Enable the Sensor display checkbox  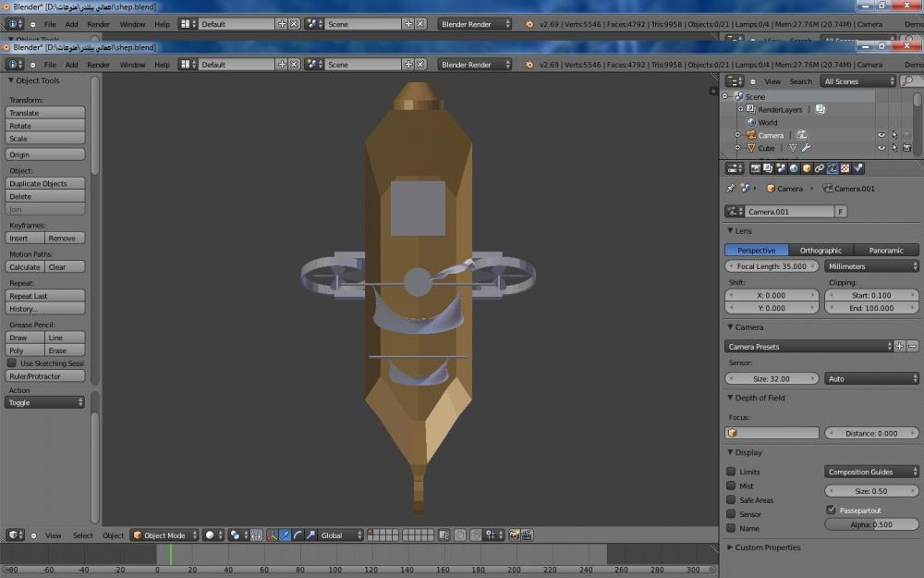coord(731,513)
